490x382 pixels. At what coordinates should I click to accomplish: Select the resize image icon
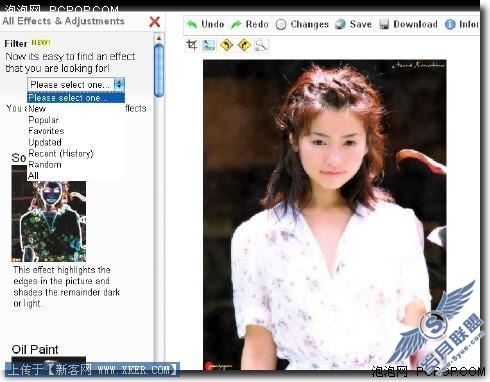click(x=209, y=45)
